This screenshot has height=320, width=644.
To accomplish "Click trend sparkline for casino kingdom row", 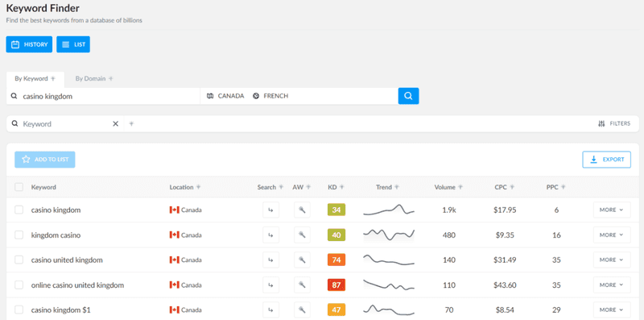I will click(x=389, y=210).
